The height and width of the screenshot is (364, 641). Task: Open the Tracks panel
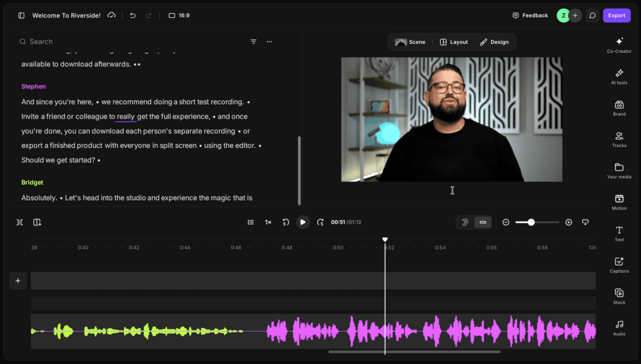[619, 139]
